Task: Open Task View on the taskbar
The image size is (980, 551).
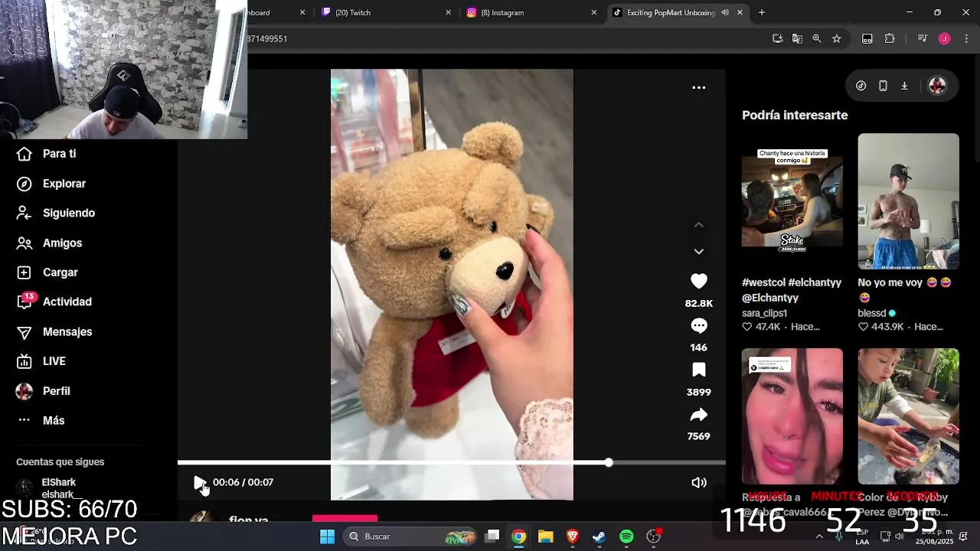Action: point(492,536)
